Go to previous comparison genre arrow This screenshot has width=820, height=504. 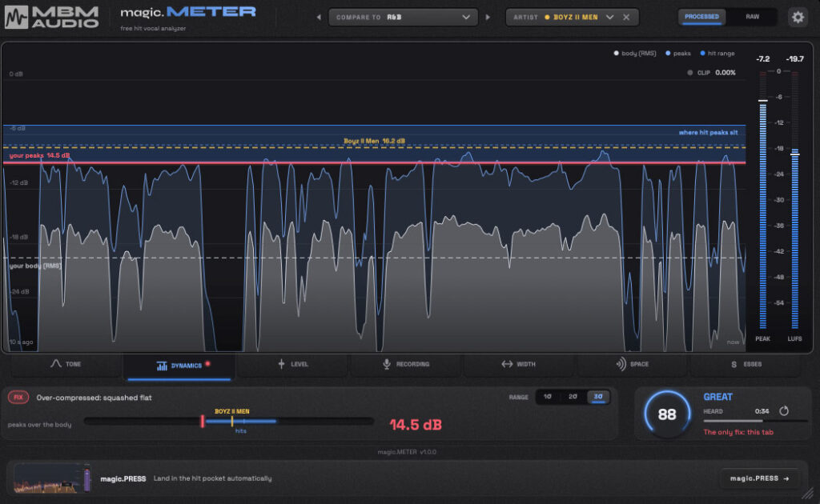(x=319, y=18)
